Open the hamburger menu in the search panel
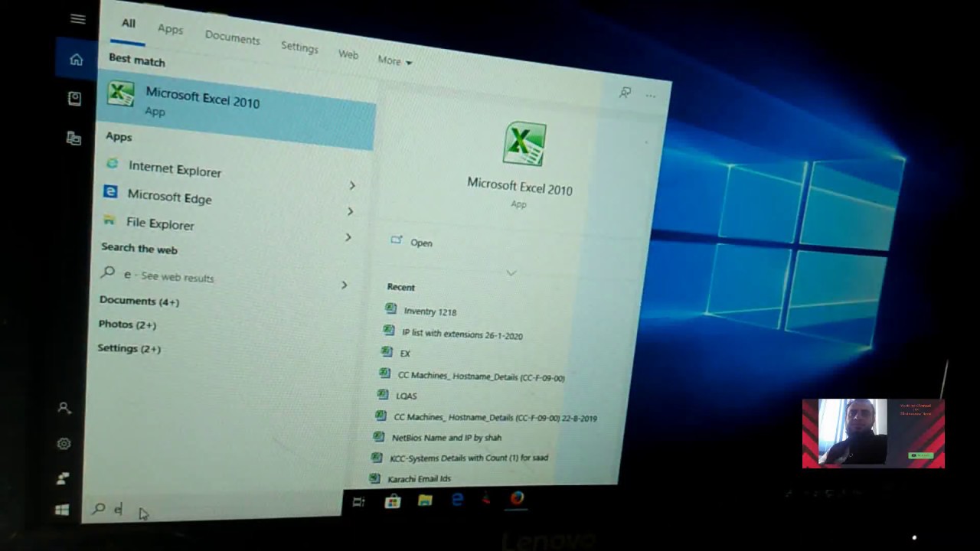The height and width of the screenshot is (551, 980). coord(78,19)
